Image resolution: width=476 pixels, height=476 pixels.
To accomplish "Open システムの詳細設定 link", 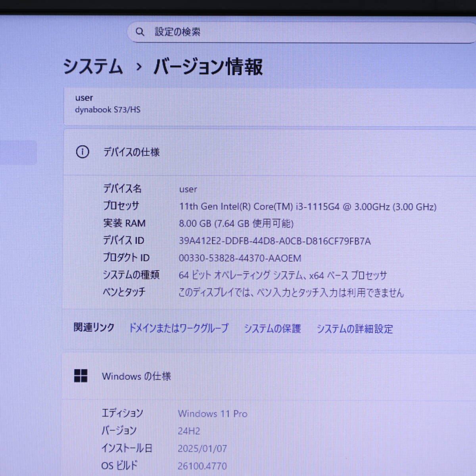I will click(x=355, y=329).
